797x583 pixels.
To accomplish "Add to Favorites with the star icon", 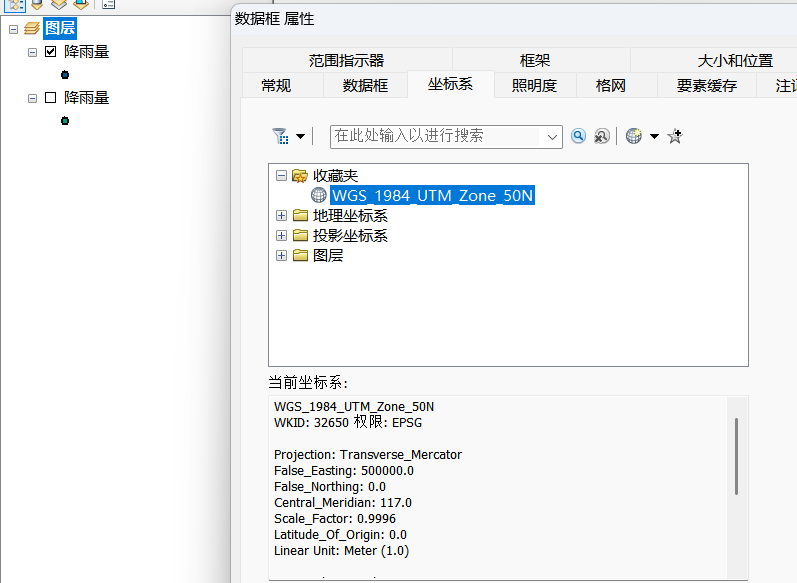I will click(675, 136).
